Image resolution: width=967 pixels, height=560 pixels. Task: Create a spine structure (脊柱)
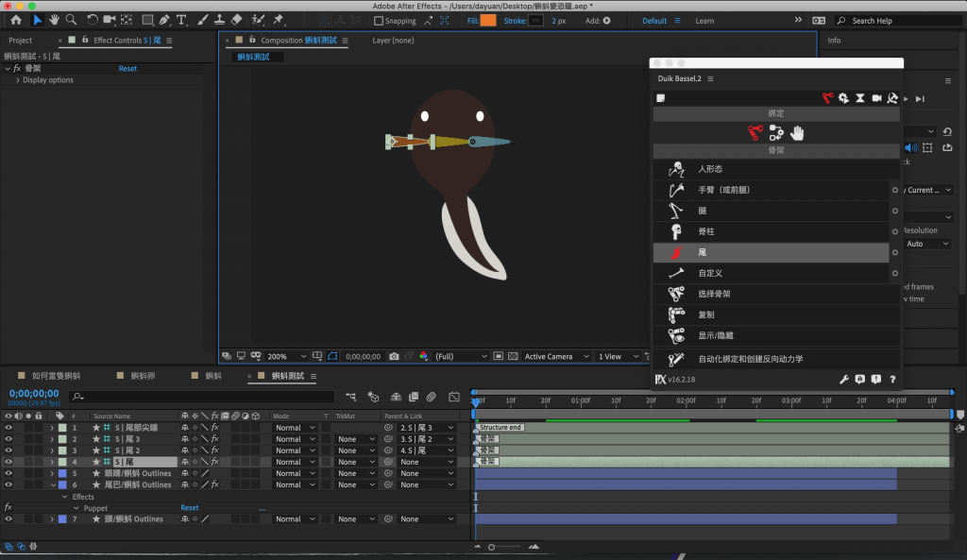(771, 231)
